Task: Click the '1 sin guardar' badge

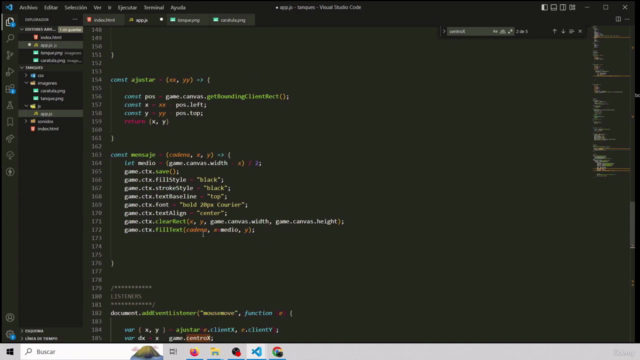Action: pyautogui.click(x=70, y=29)
